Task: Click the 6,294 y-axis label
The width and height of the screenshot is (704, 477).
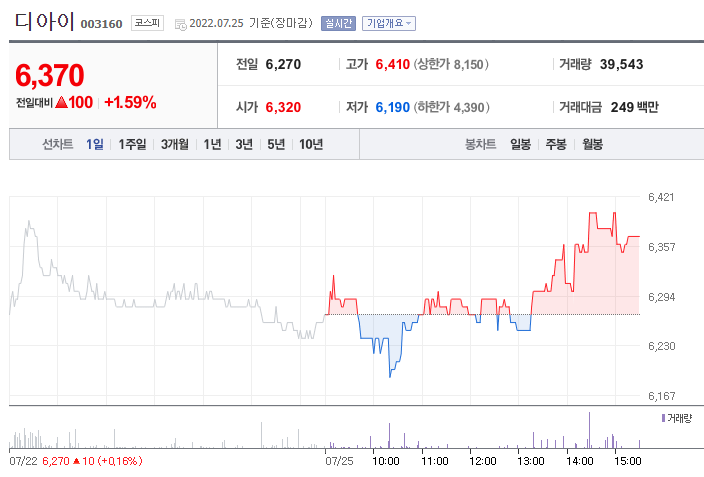Action: pos(661,297)
